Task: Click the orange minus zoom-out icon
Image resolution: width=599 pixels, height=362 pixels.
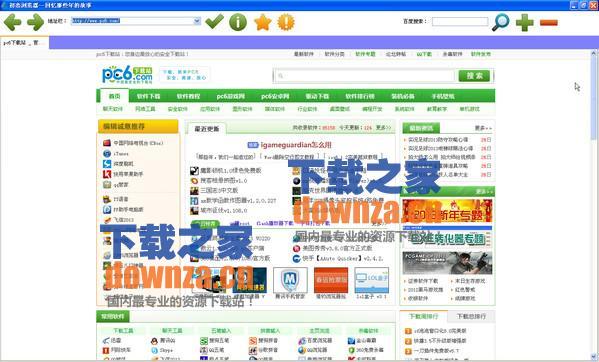Action: click(549, 23)
